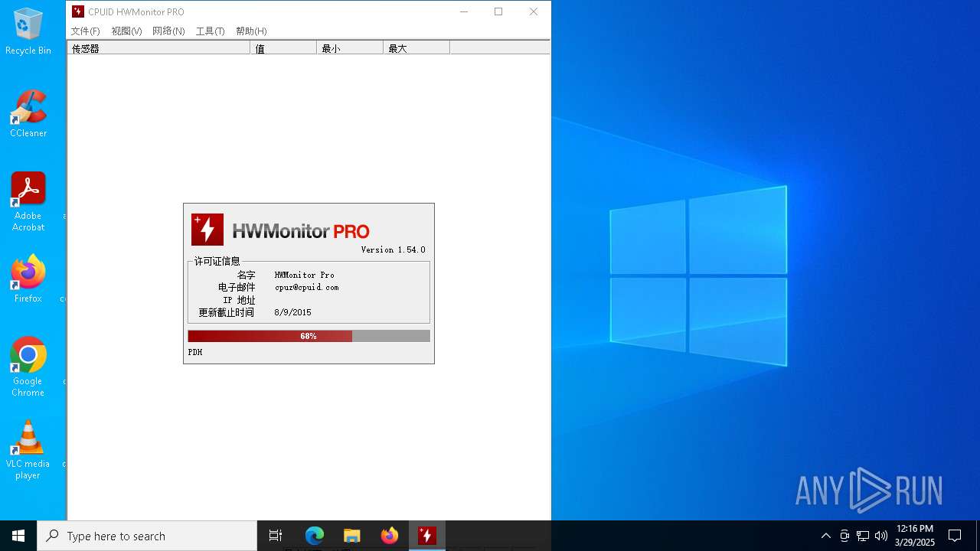Click the 最大 column header
The width and height of the screenshot is (980, 551).
pos(416,48)
